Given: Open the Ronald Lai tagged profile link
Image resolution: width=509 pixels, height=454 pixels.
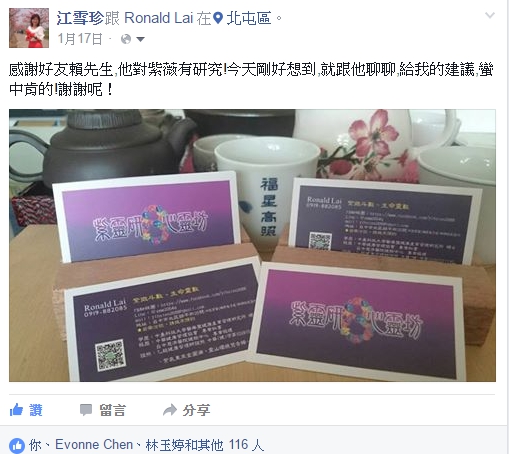Looking at the screenshot, I should click(158, 18).
